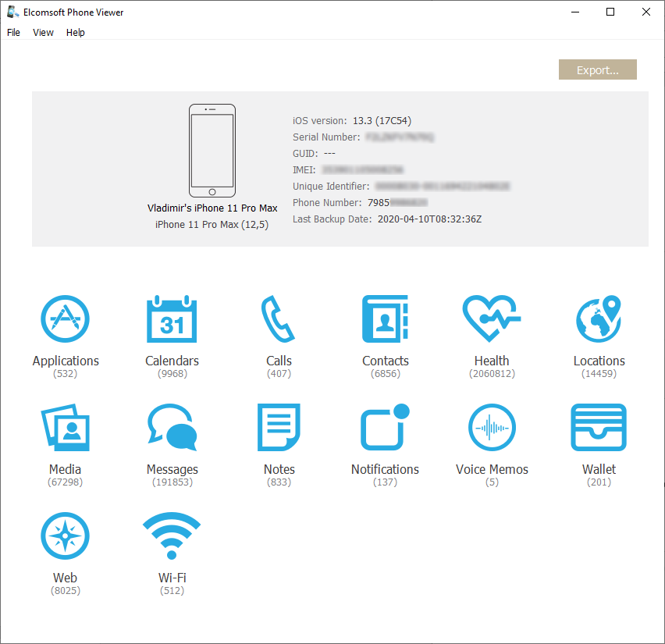The image size is (665, 644).
Task: Open the View menu
Action: coord(43,33)
